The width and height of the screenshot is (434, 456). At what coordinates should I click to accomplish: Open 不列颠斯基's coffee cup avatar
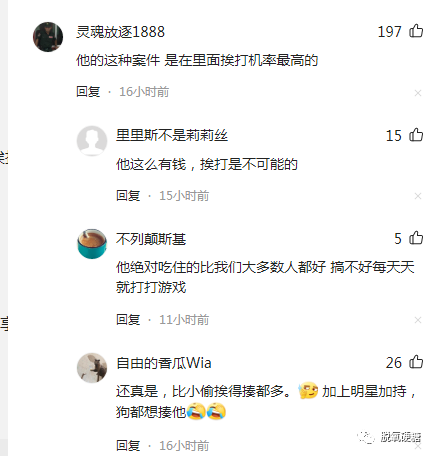[x=92, y=244]
